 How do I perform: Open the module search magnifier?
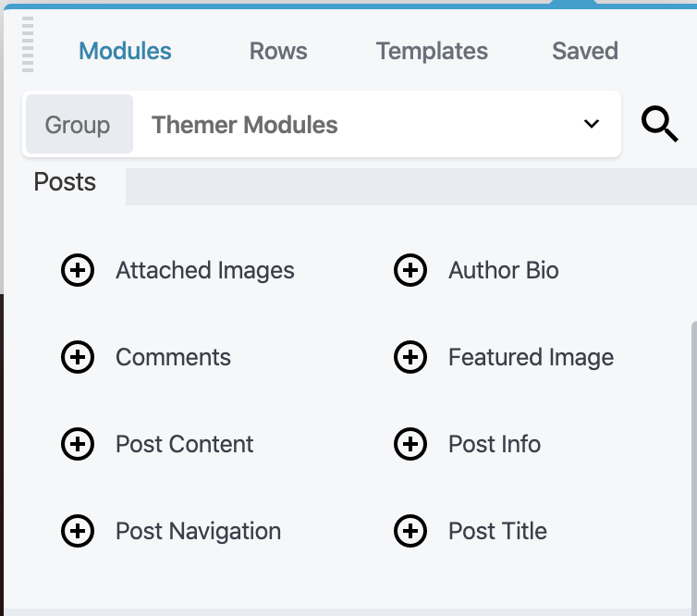(659, 124)
